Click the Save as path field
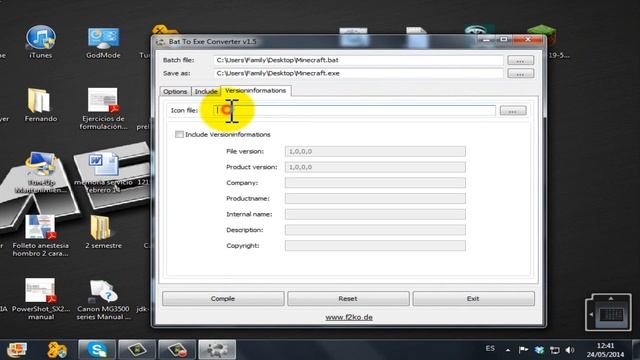 click(x=358, y=73)
